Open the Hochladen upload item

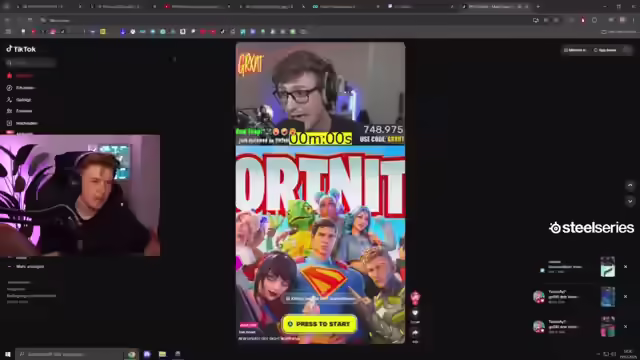pyautogui.click(x=22, y=123)
